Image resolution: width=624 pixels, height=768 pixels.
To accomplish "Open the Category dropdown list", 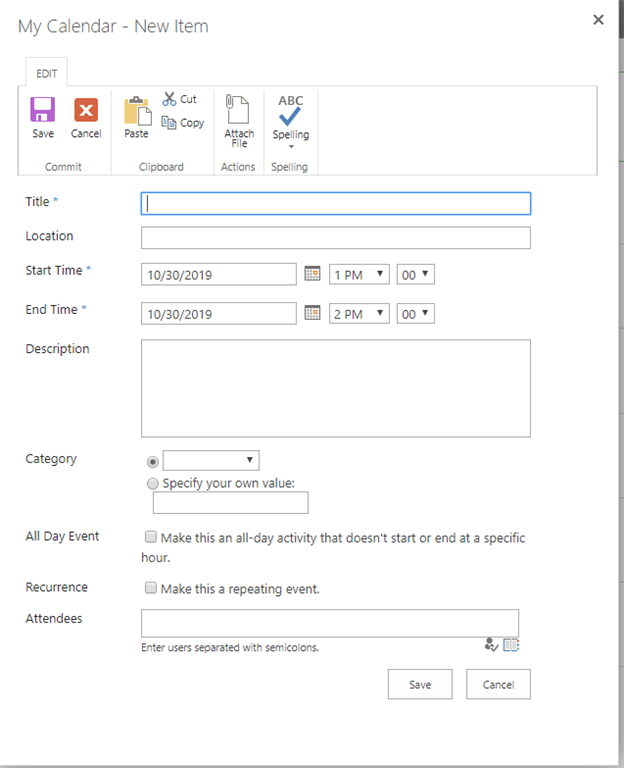I will [x=211, y=460].
